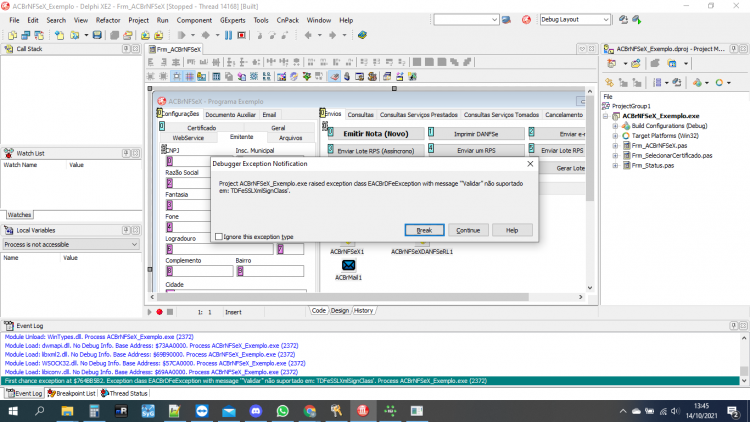Expand Frm_Status.pas tree node
The width and height of the screenshot is (750, 422).
coord(616,166)
